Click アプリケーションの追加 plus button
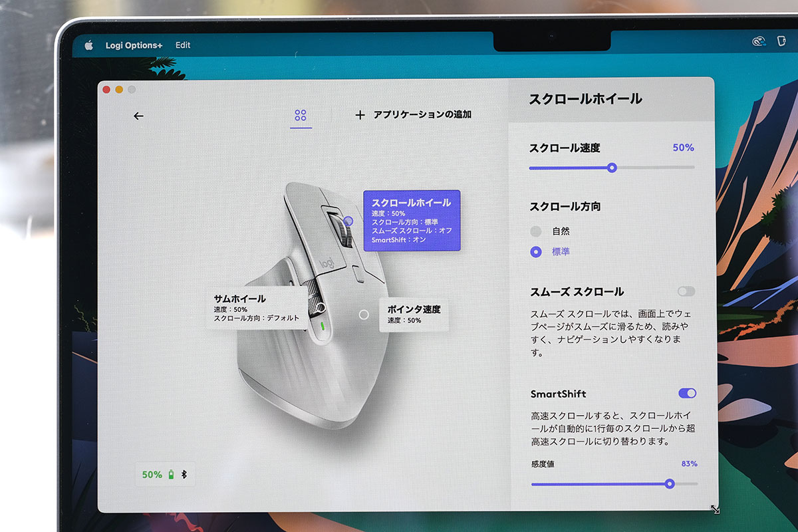798x532 pixels. pyautogui.click(x=413, y=114)
